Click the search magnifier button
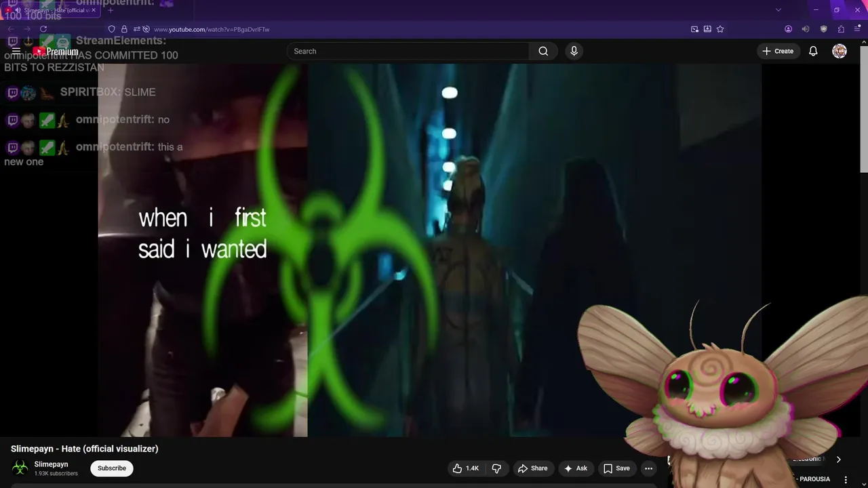This screenshot has height=488, width=868. point(543,51)
